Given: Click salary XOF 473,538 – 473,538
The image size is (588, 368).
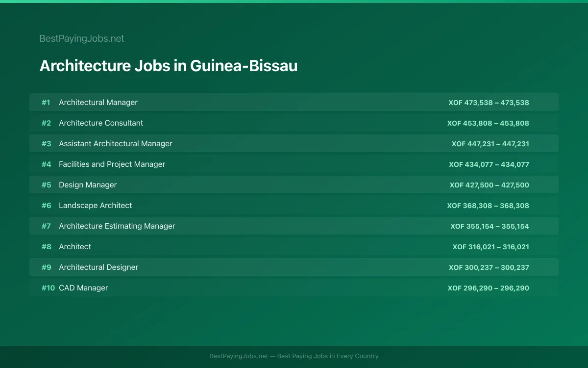Looking at the screenshot, I should 489,103.
